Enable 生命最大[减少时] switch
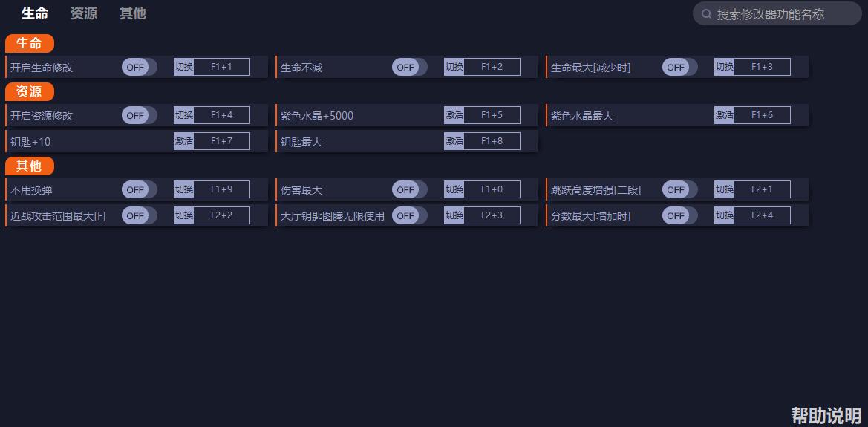 680,67
